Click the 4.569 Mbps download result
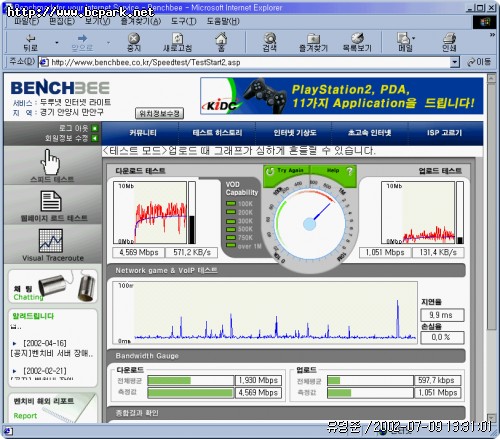This screenshot has width=500, height=439. (x=139, y=252)
